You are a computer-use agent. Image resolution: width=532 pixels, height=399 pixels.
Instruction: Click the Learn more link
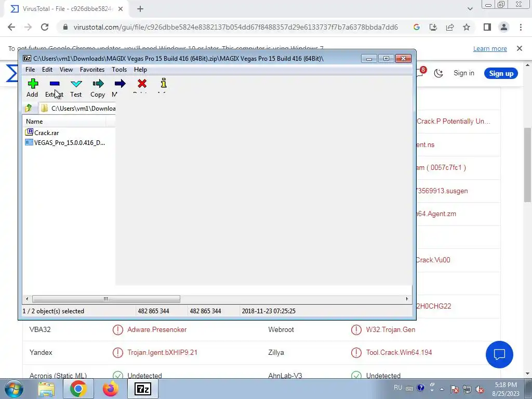coord(490,48)
